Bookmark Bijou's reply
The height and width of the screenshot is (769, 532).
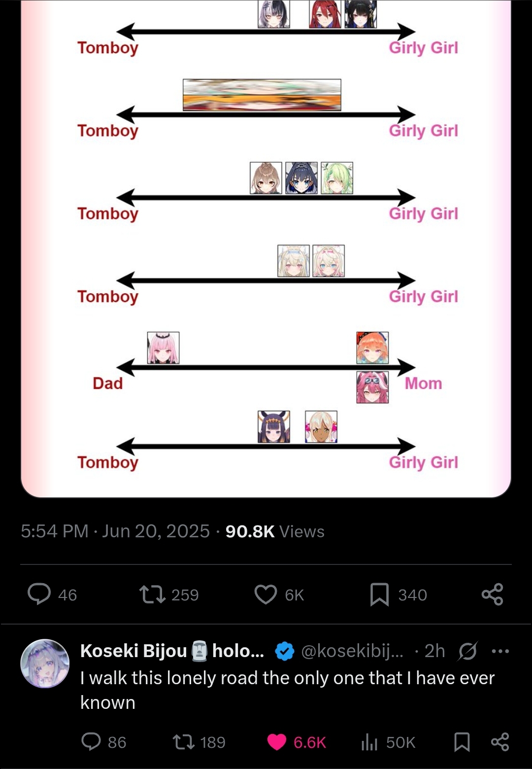tap(462, 742)
